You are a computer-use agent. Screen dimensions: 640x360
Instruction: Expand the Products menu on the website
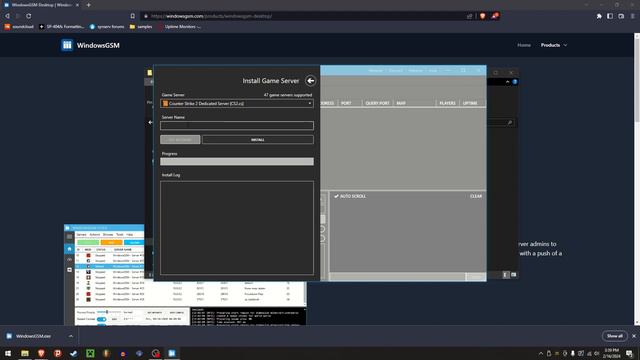553,45
